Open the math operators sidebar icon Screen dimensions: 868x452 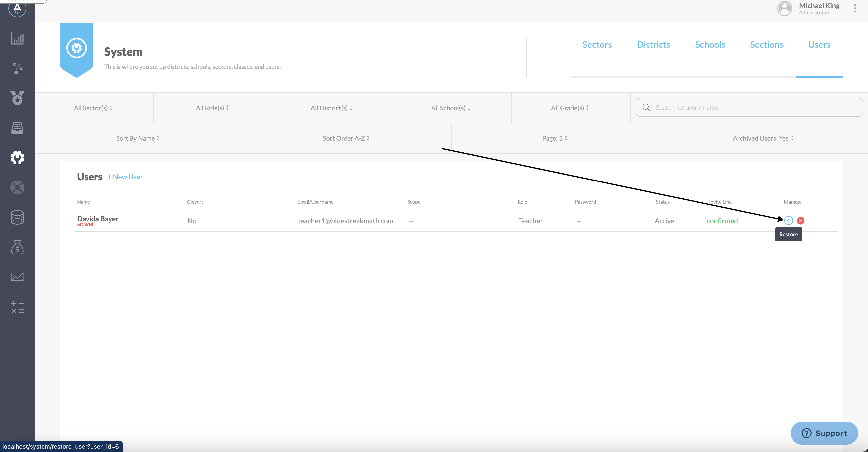pyautogui.click(x=17, y=307)
